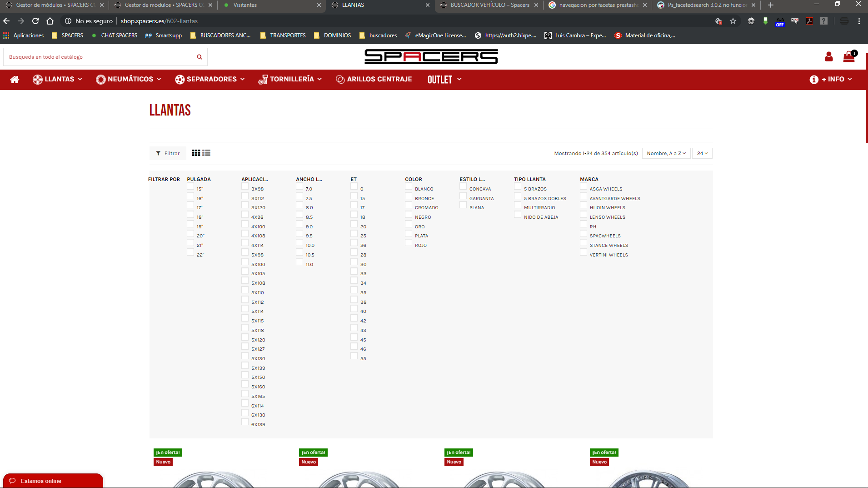Switch to list view of products
The image size is (868, 488).
(206, 153)
